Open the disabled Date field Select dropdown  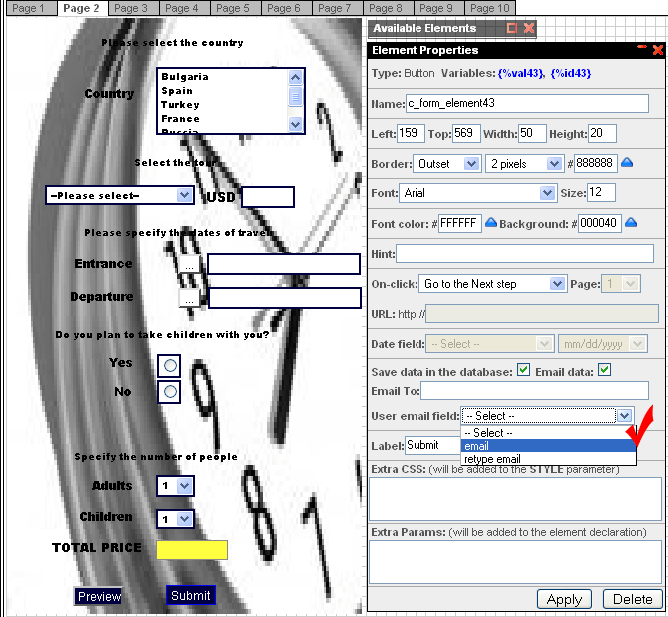coord(489,344)
